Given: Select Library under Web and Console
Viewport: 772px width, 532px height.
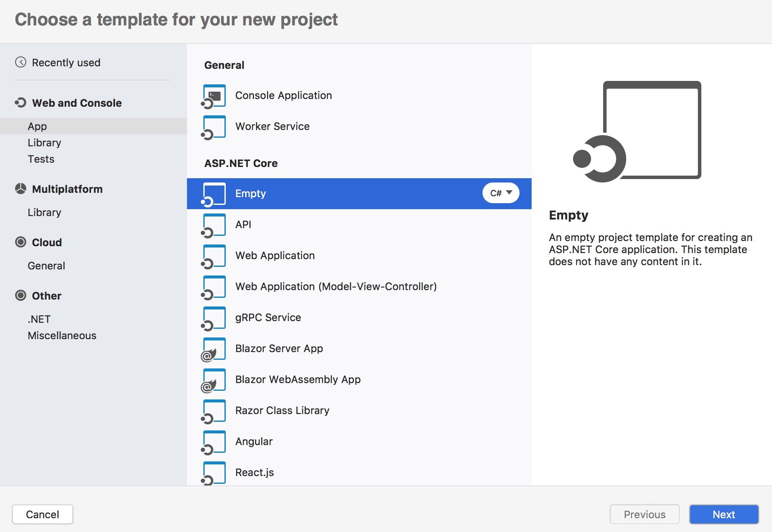Looking at the screenshot, I should click(x=44, y=142).
